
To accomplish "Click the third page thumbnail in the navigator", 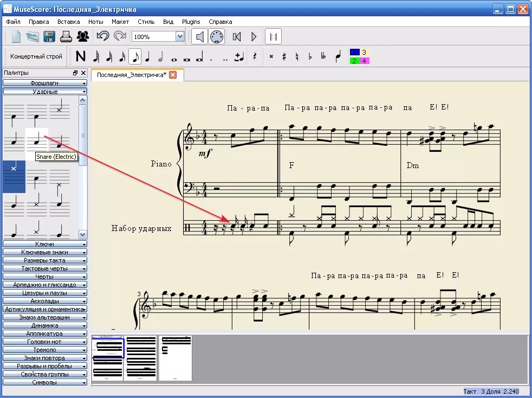I will click(x=176, y=357).
